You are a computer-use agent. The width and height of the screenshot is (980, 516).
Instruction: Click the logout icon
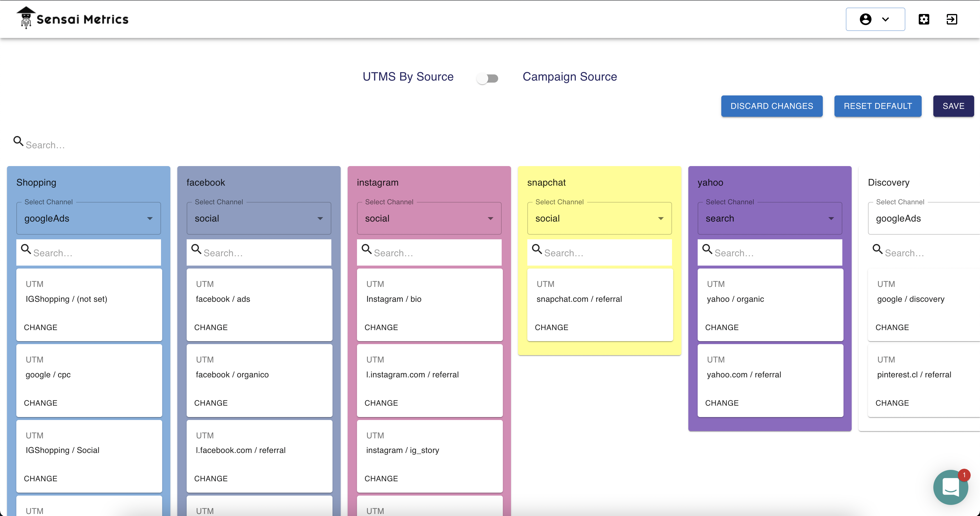click(x=951, y=19)
